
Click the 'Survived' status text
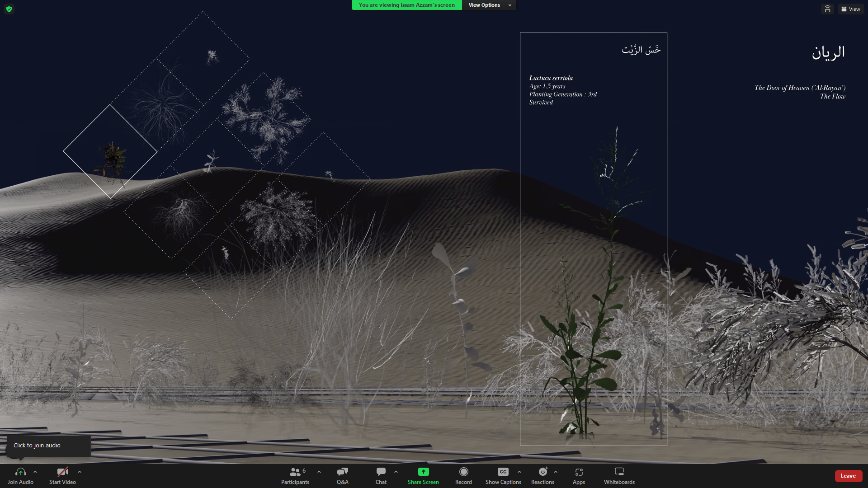(x=541, y=103)
